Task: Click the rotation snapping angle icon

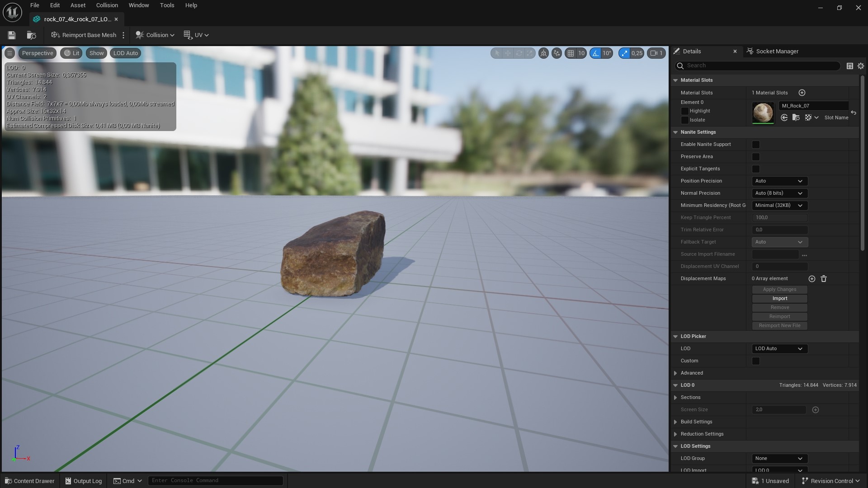Action: (596, 53)
